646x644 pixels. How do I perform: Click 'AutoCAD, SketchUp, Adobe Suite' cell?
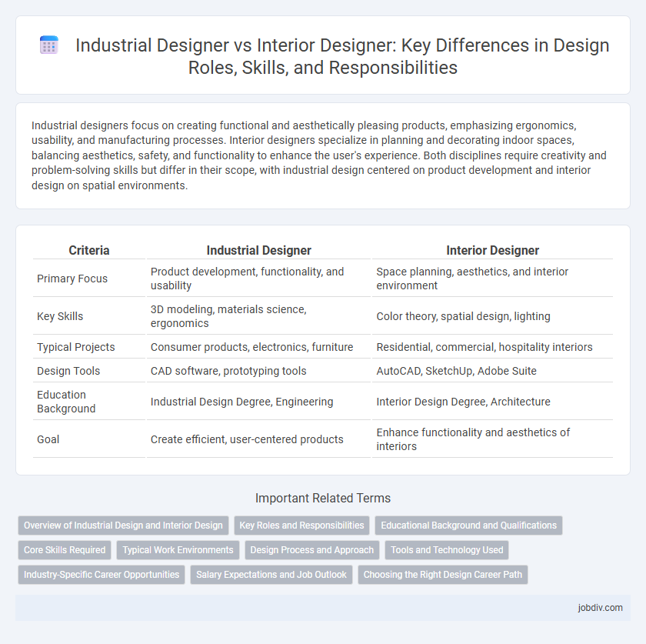point(492,371)
